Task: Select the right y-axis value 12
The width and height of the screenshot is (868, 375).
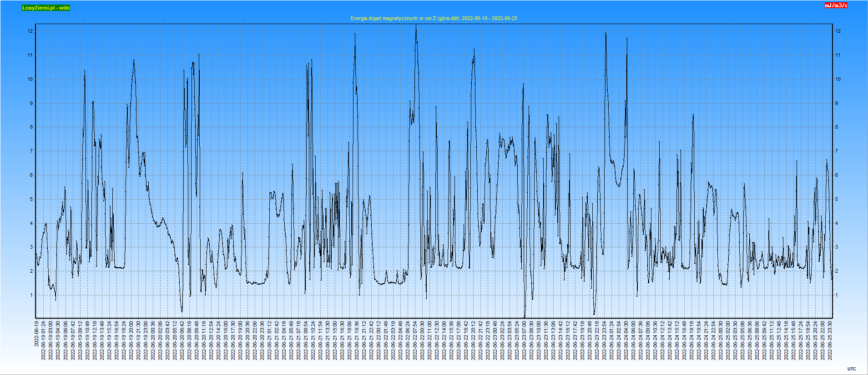Action: pos(838,31)
